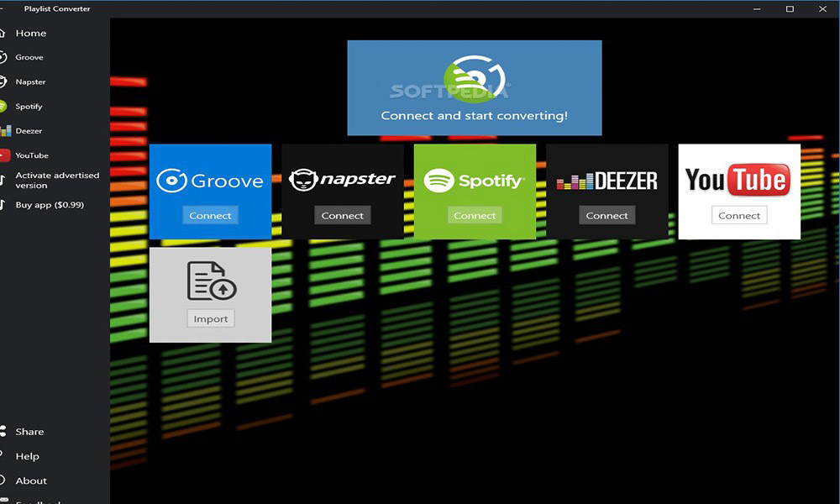This screenshot has height=504, width=840.
Task: Click the import document upload icon
Action: click(x=212, y=281)
